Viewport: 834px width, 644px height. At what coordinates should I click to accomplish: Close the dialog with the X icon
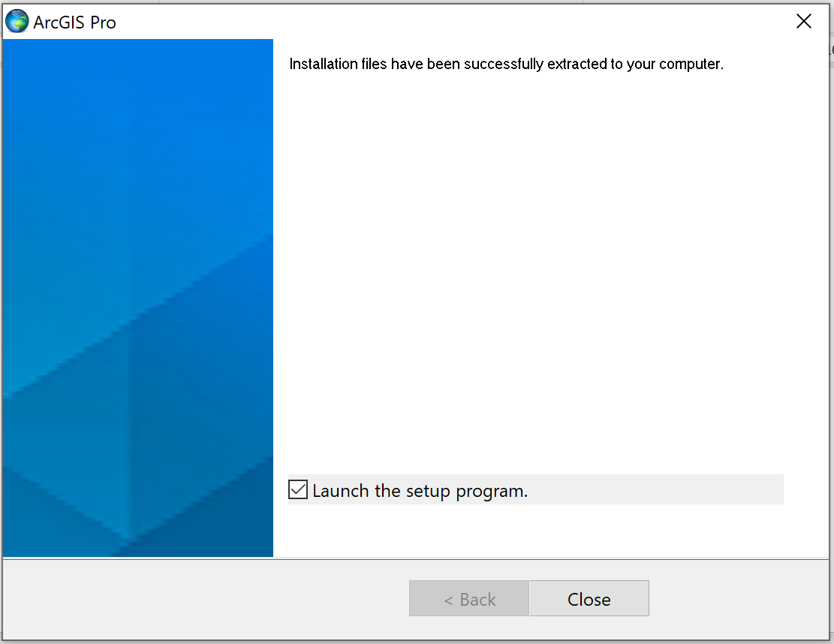click(x=804, y=21)
